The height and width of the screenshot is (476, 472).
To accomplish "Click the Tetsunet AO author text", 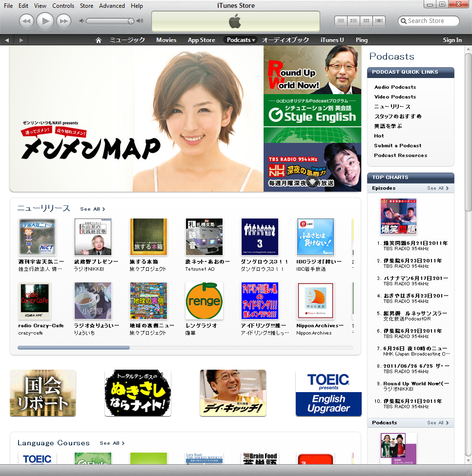I will [x=200, y=269].
